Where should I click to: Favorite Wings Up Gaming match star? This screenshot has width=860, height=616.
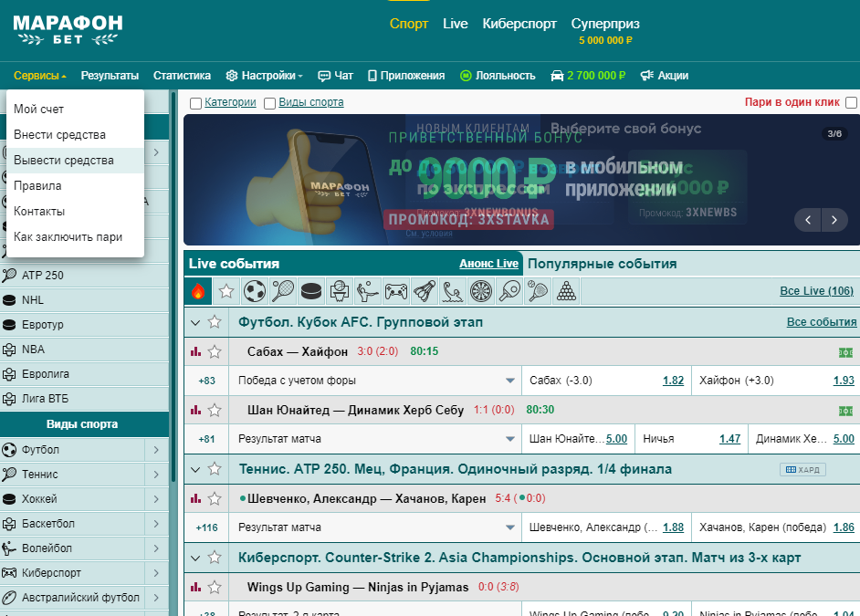tap(215, 587)
